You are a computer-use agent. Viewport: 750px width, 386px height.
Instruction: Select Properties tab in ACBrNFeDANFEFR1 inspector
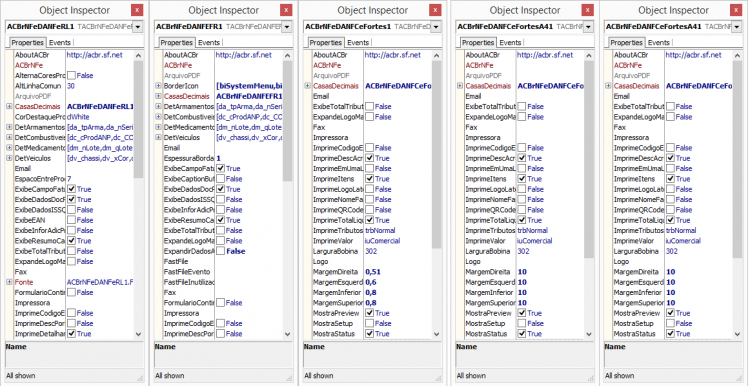[177, 43]
